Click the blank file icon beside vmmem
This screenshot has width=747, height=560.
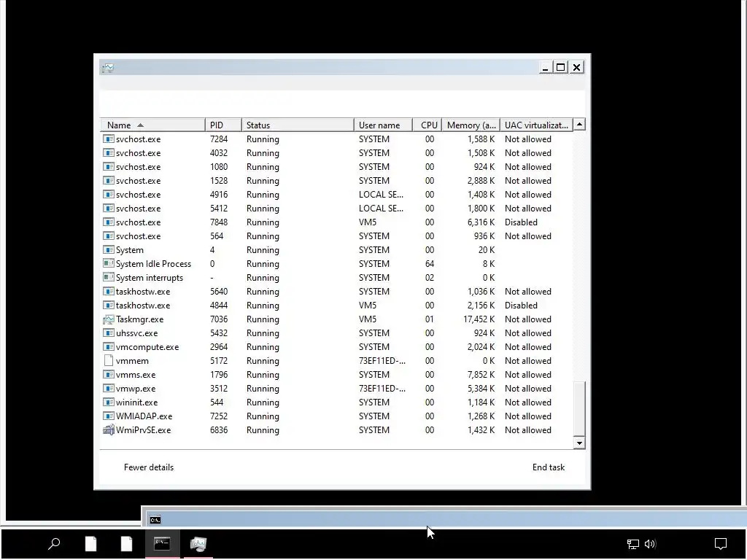pyautogui.click(x=109, y=361)
